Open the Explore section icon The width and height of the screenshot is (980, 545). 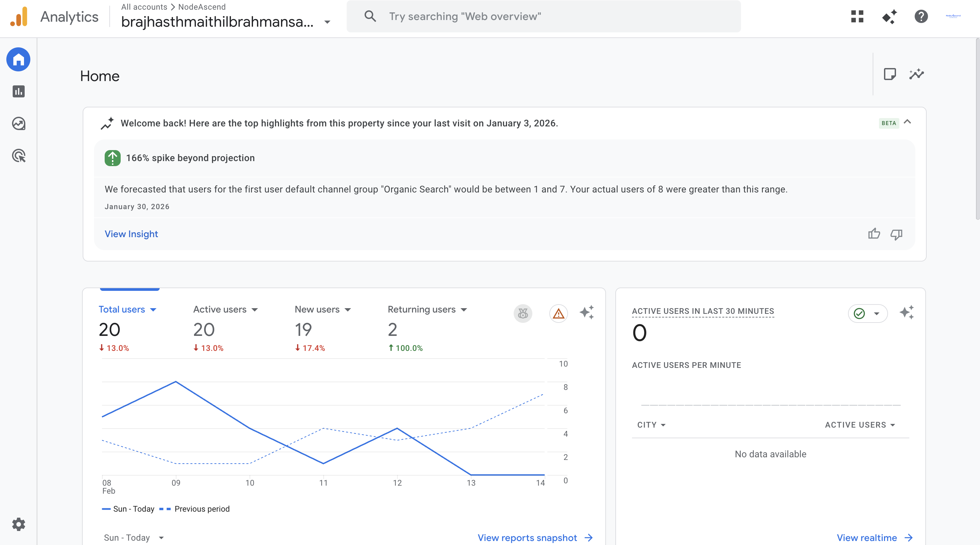point(18,124)
